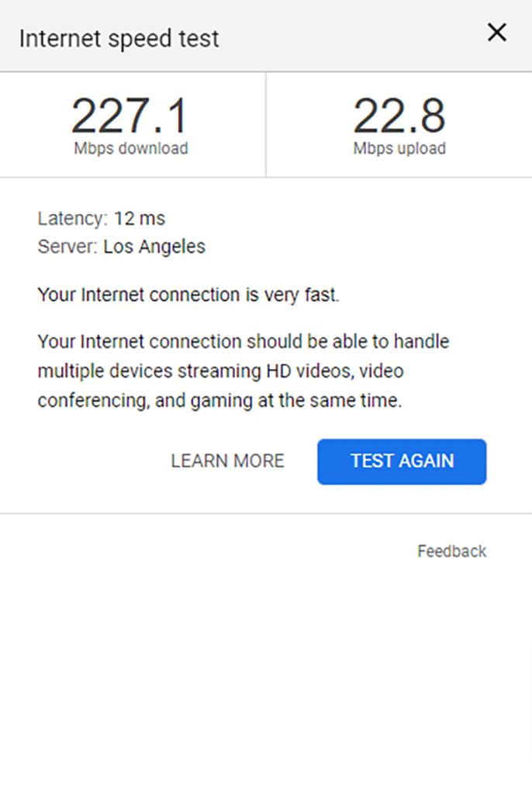This screenshot has width=532, height=794.
Task: Close the Internet speed test panel
Action: tap(496, 33)
